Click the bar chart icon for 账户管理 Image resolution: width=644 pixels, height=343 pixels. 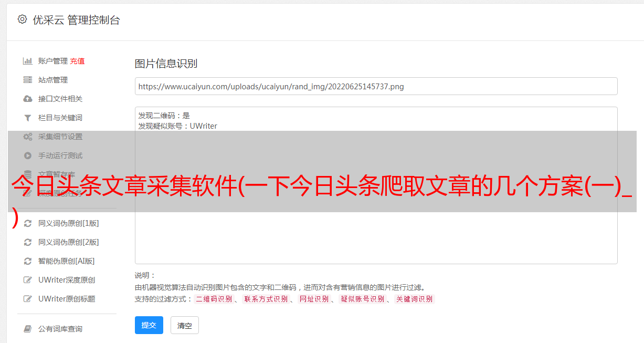pos(28,61)
